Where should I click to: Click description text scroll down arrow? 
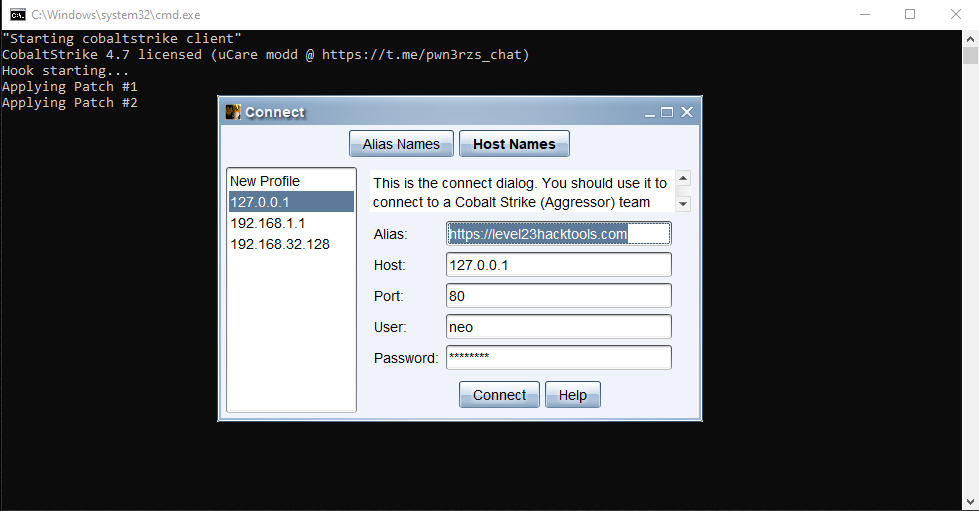[683, 204]
